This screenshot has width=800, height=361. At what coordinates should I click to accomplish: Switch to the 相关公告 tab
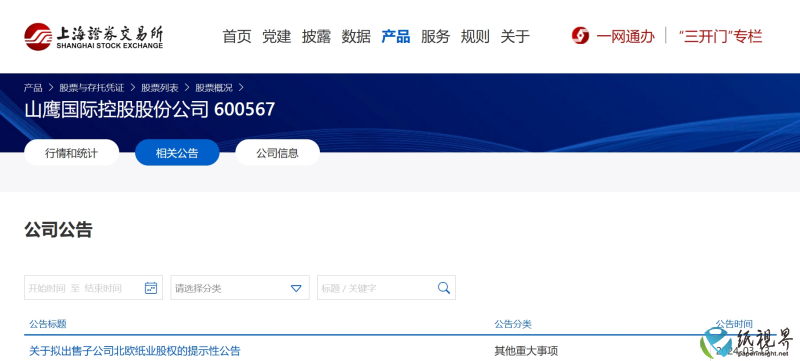pyautogui.click(x=177, y=152)
